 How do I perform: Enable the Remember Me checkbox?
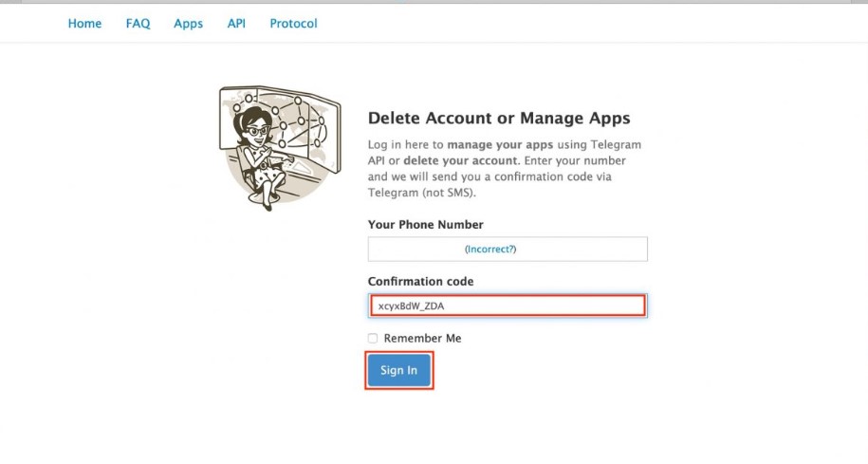[373, 339]
